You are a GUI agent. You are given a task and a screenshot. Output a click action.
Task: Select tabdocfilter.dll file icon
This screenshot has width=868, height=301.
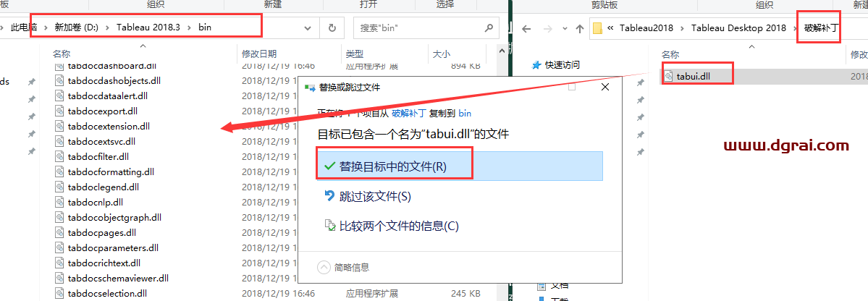pos(60,156)
